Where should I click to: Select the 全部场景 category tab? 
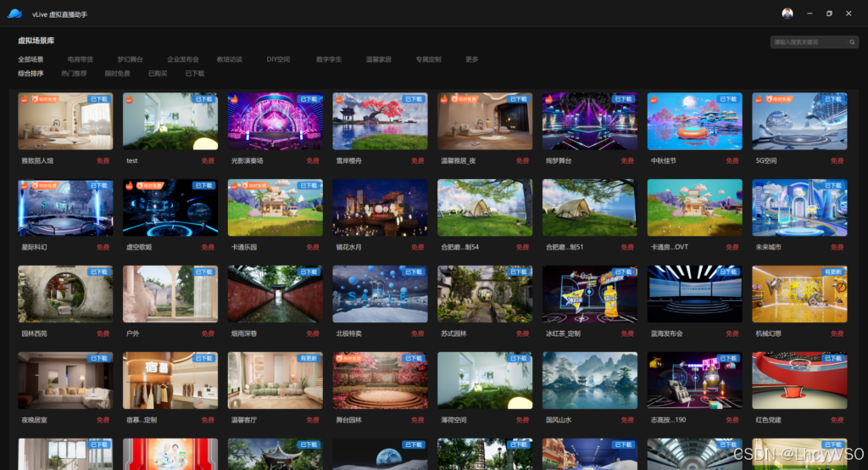pos(31,59)
